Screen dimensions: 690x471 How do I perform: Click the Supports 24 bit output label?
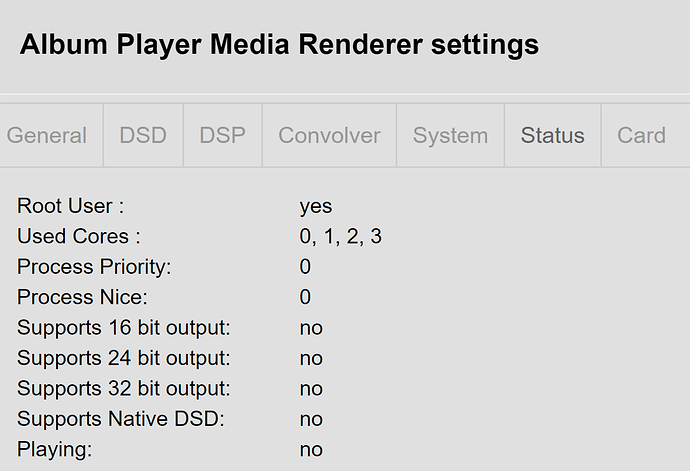click(124, 358)
